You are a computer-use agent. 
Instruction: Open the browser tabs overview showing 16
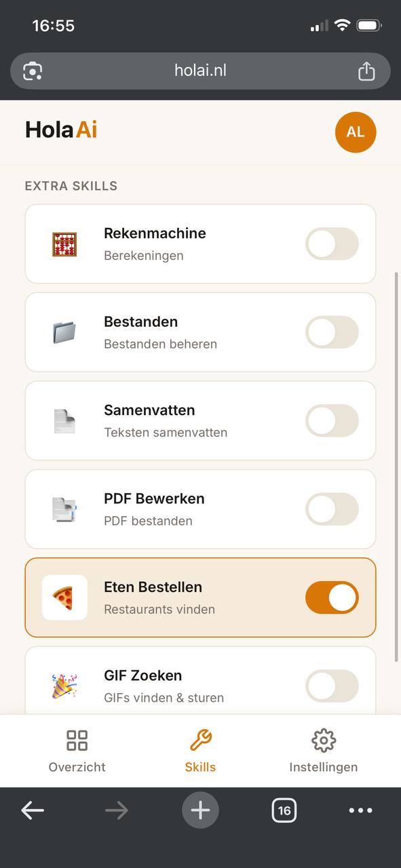tap(284, 810)
